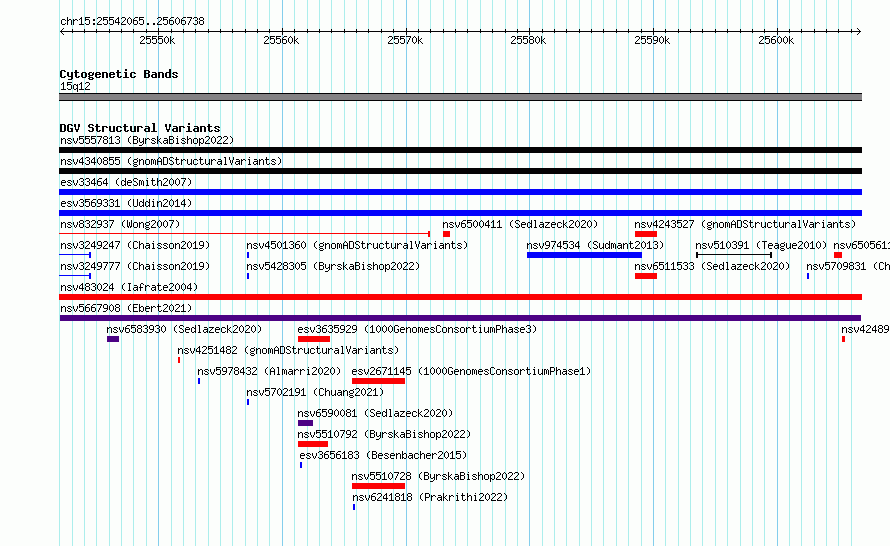The image size is (890, 546).
Task: Open esv33464 (deSmith2007) variant label
Action: click(x=126, y=182)
